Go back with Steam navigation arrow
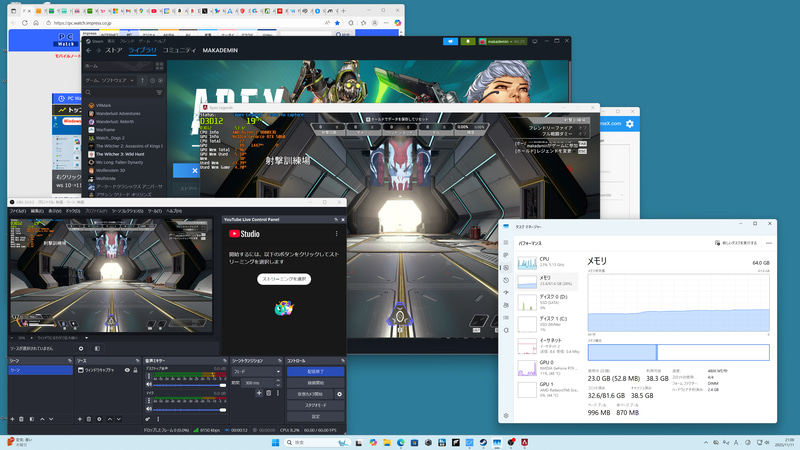Screen dimensions: 800x450 tap(89, 50)
